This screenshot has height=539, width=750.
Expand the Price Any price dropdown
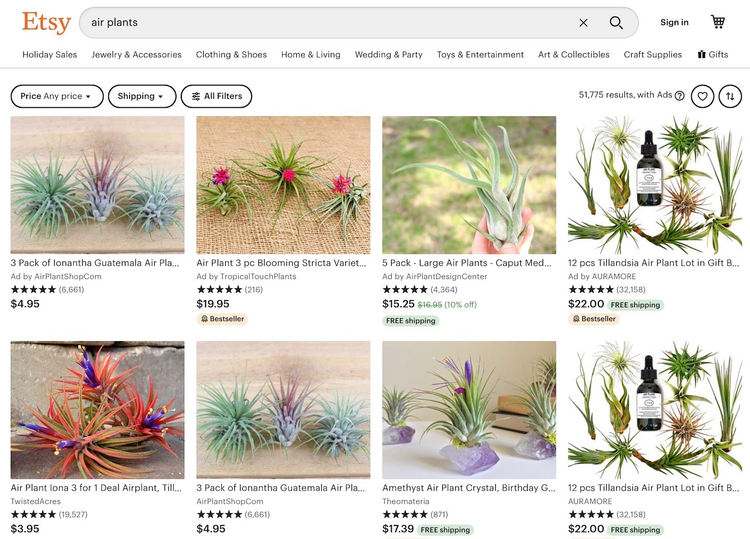[57, 96]
